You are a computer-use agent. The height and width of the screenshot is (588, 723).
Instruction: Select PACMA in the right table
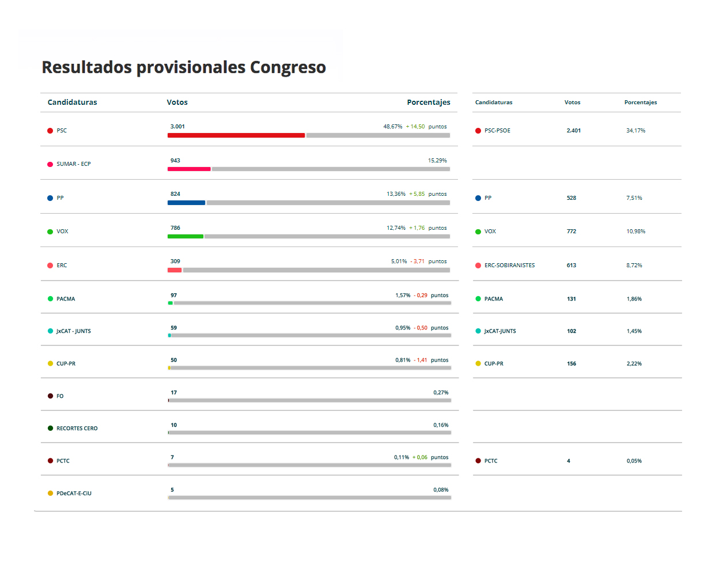click(494, 299)
